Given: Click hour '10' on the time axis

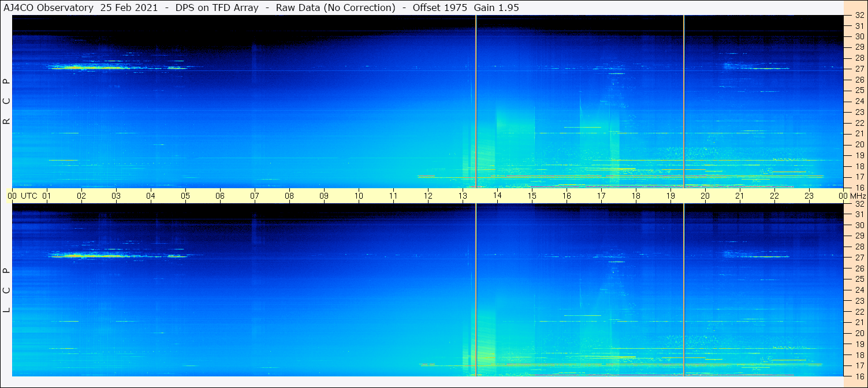Looking at the screenshot, I should (359, 196).
